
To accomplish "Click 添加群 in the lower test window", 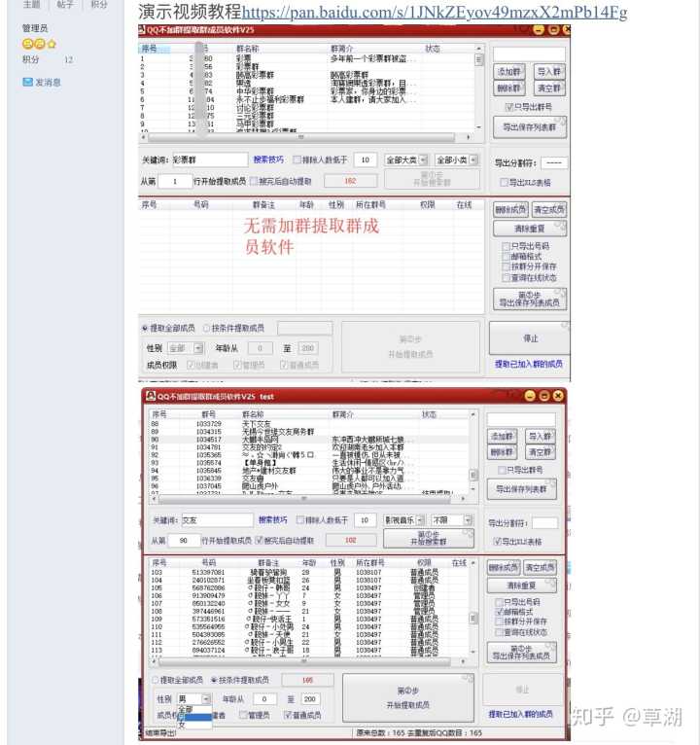I will click(x=502, y=436).
